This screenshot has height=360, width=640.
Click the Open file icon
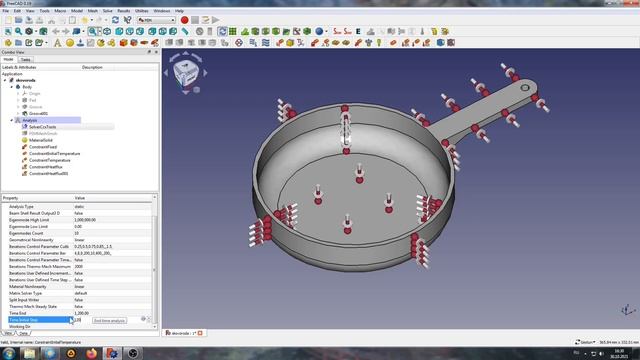click(x=18, y=20)
